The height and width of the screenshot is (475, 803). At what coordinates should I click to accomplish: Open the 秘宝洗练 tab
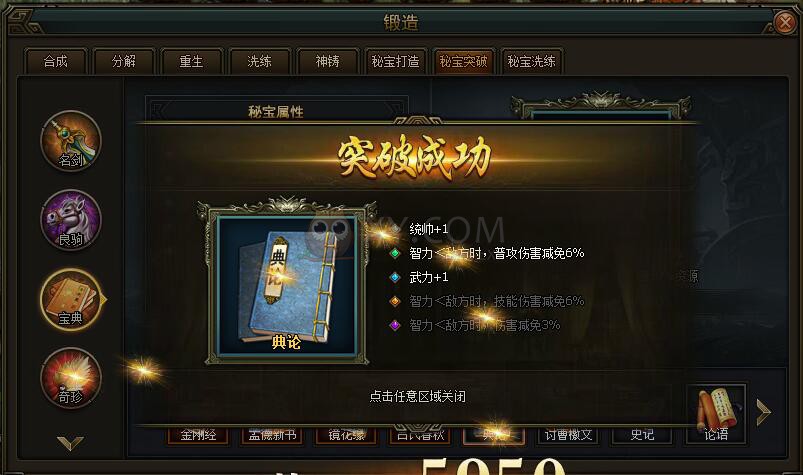tap(532, 62)
